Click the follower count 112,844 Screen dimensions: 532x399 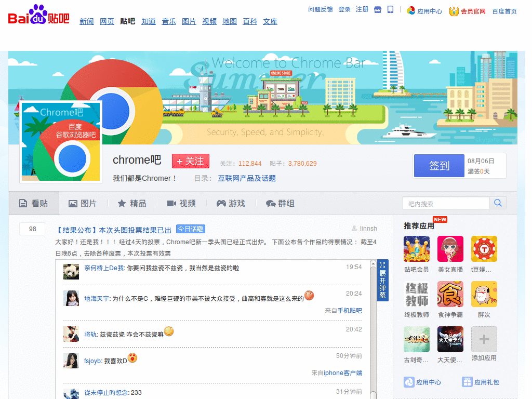click(x=250, y=164)
